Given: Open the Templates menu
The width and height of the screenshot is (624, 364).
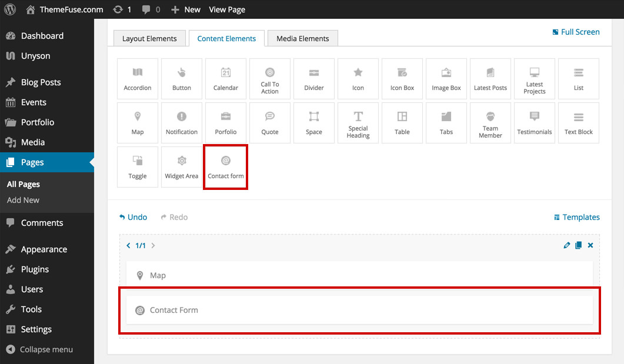Looking at the screenshot, I should [576, 217].
